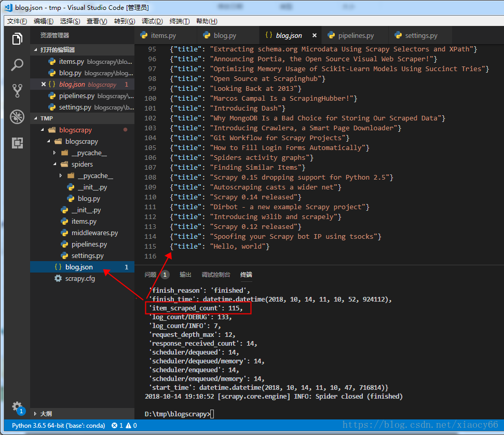Click line number 116 in editor gutter
Screen dimensions: 504x435
click(x=151, y=256)
